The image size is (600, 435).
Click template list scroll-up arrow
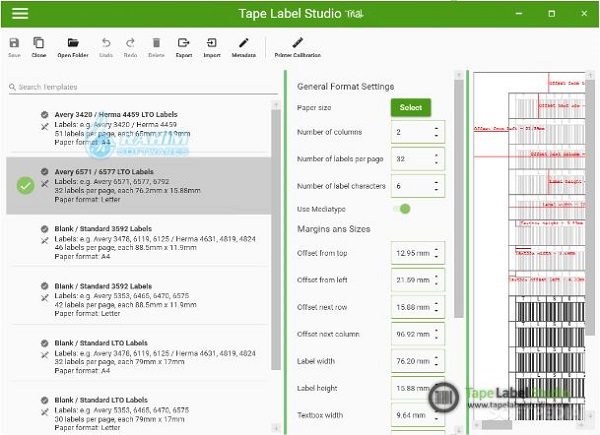point(276,105)
